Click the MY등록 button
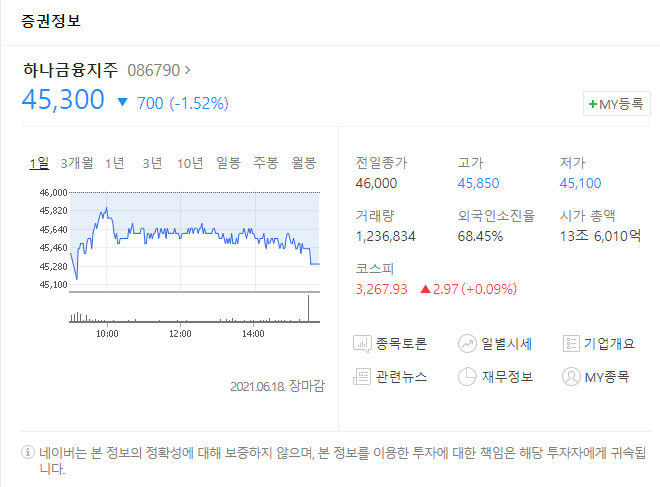Screen dimensions: 660x487 tap(617, 104)
